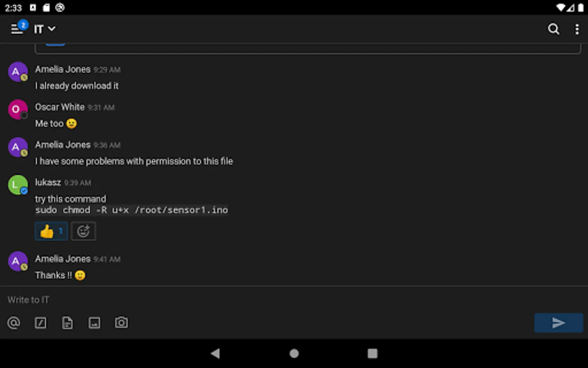Insert an at-mention
Image resolution: width=588 pixels, height=368 pixels.
[13, 323]
